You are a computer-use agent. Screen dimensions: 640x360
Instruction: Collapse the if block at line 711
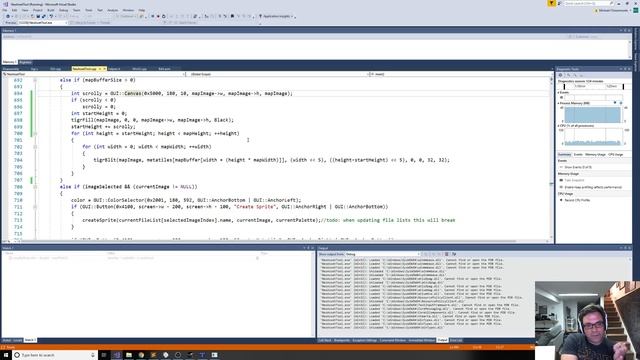tap(35, 207)
